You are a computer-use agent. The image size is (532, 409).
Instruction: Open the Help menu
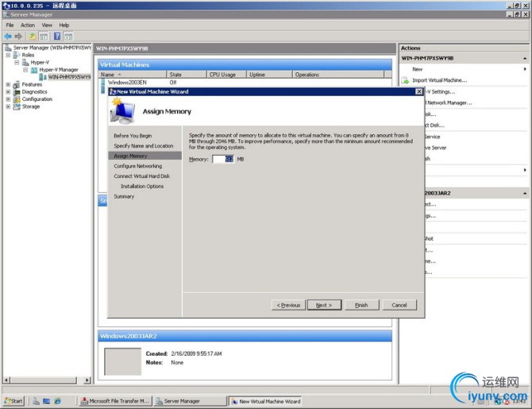point(64,25)
